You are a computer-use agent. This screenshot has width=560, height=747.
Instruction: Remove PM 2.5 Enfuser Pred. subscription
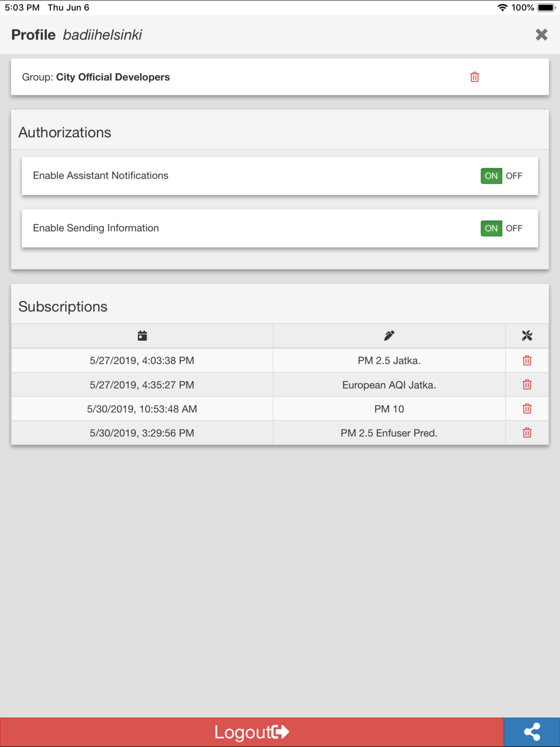point(527,433)
